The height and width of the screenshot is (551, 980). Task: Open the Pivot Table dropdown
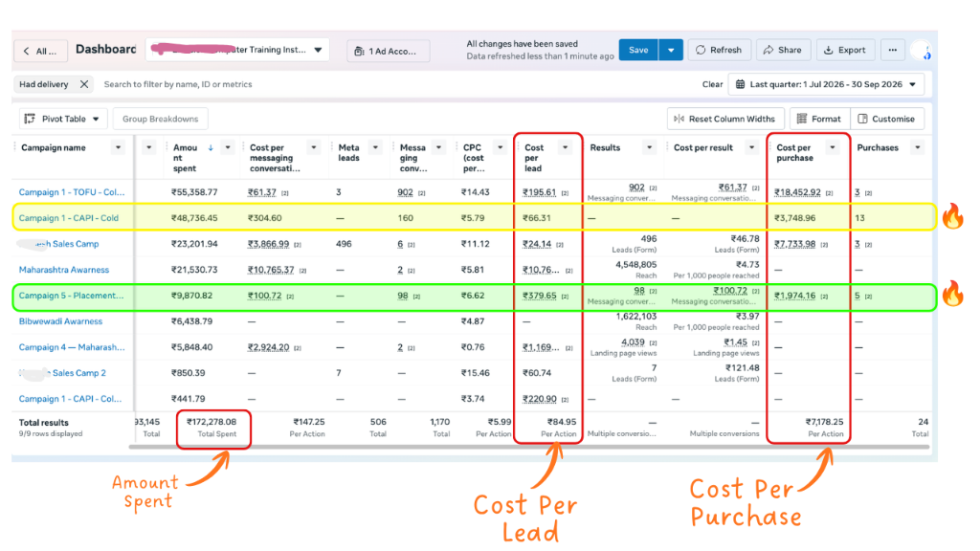pyautogui.click(x=64, y=119)
